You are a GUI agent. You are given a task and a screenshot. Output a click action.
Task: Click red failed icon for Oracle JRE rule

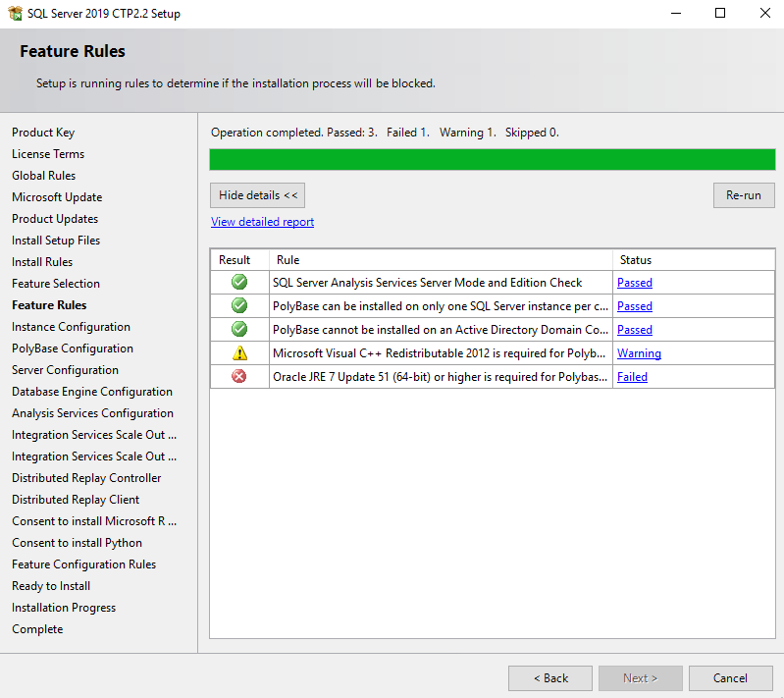(x=239, y=376)
